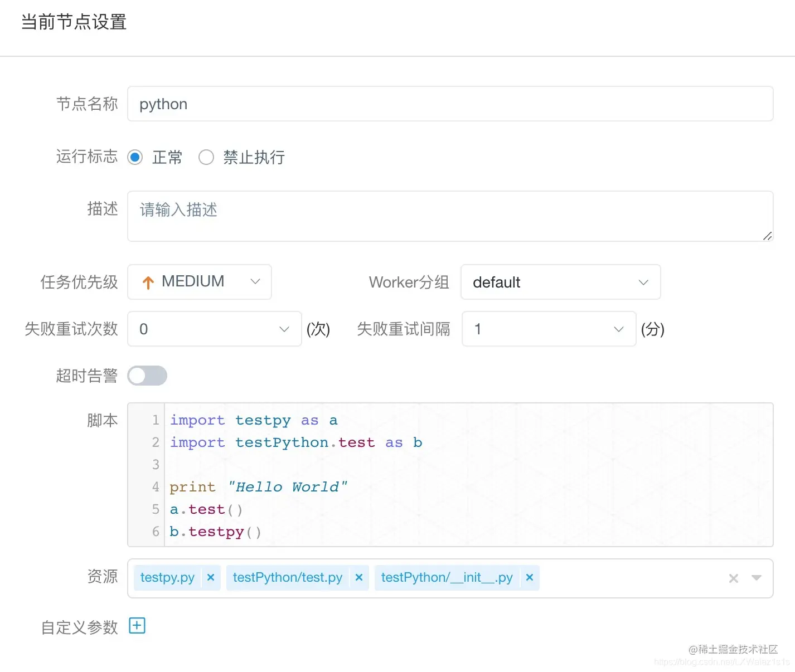Enable the 超时告警 timeout alarm toggle

pyautogui.click(x=147, y=376)
